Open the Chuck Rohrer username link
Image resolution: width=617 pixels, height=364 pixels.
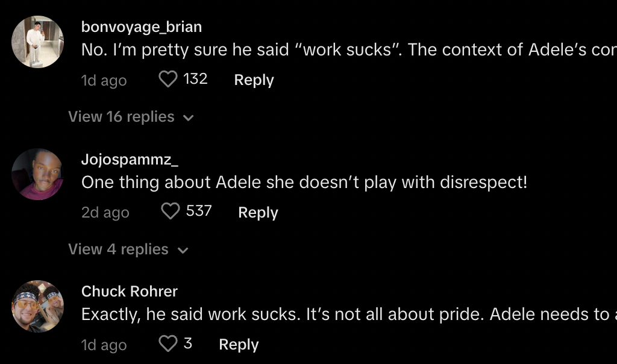[130, 292]
